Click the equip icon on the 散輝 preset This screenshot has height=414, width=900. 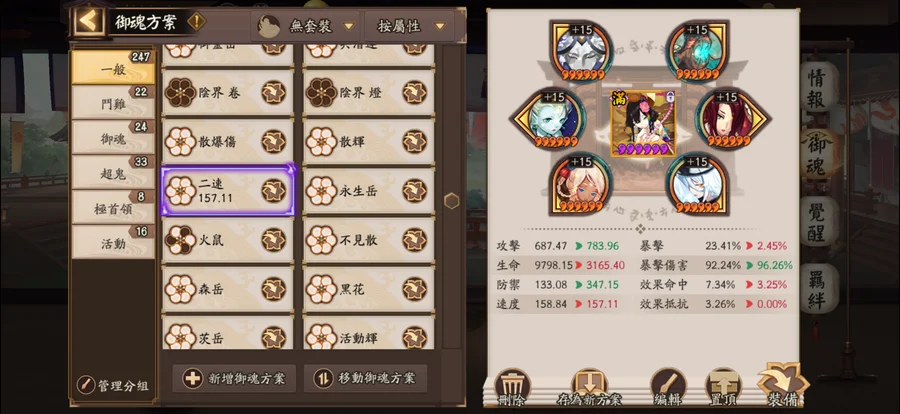[414, 141]
